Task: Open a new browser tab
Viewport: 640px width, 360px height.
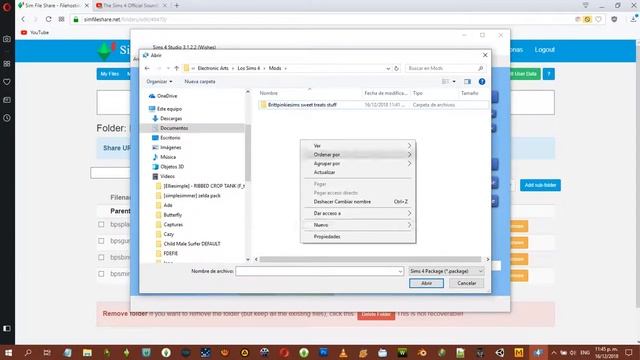Action: point(177,5)
